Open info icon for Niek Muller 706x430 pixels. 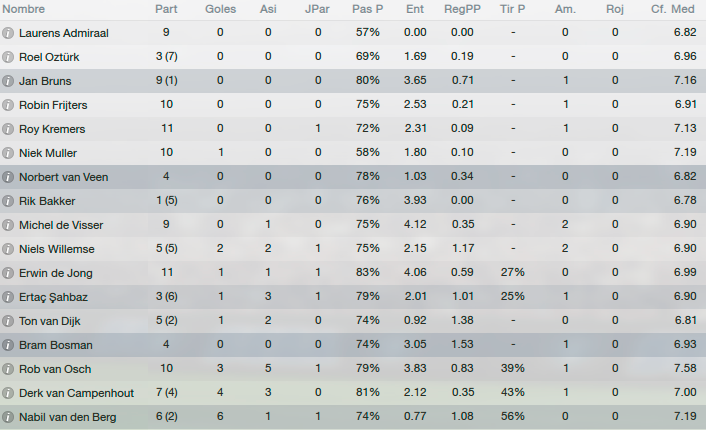8,153
